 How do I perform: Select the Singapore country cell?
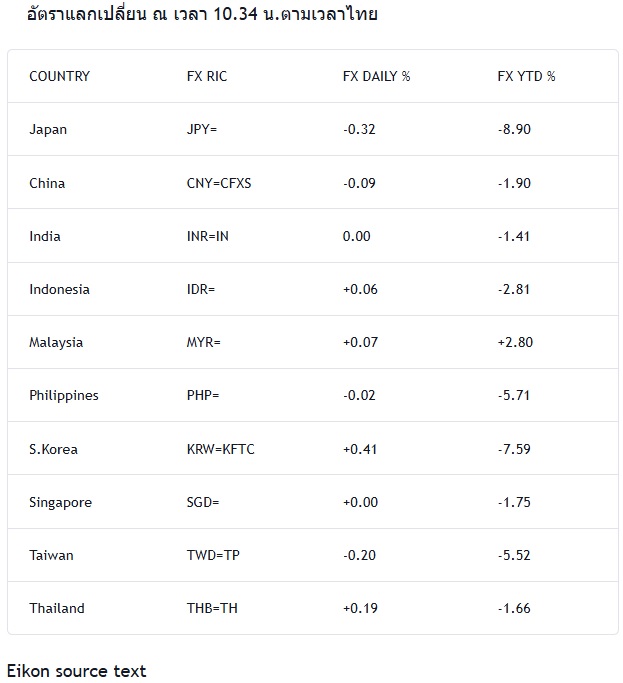click(60, 502)
